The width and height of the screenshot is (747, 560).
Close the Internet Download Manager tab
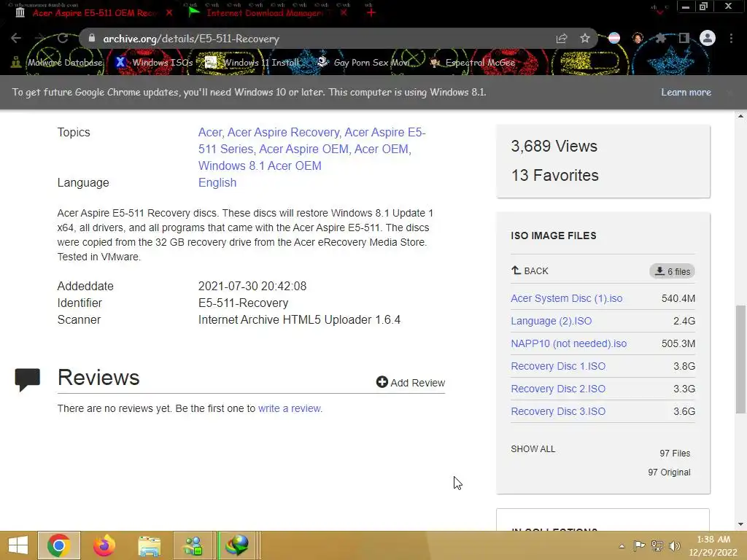click(344, 13)
